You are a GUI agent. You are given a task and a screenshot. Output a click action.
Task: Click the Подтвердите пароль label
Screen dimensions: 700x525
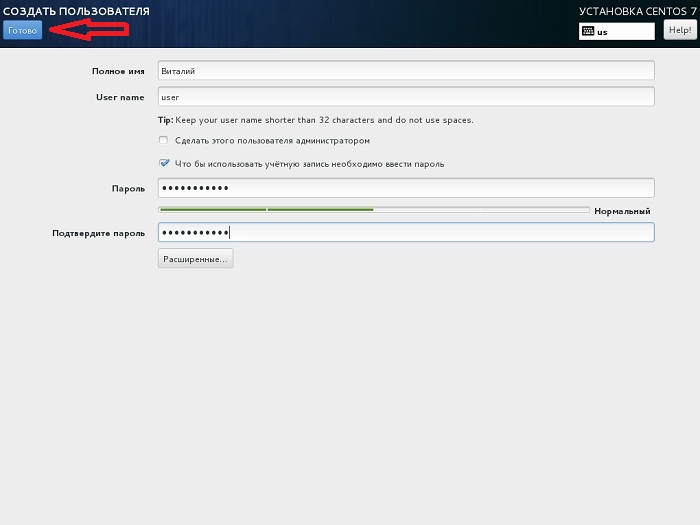[99, 233]
